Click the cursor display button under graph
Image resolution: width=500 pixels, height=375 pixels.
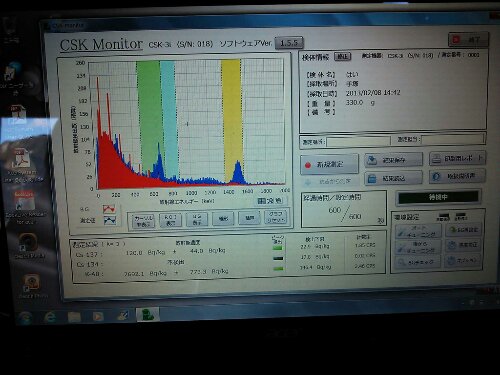click(143, 221)
